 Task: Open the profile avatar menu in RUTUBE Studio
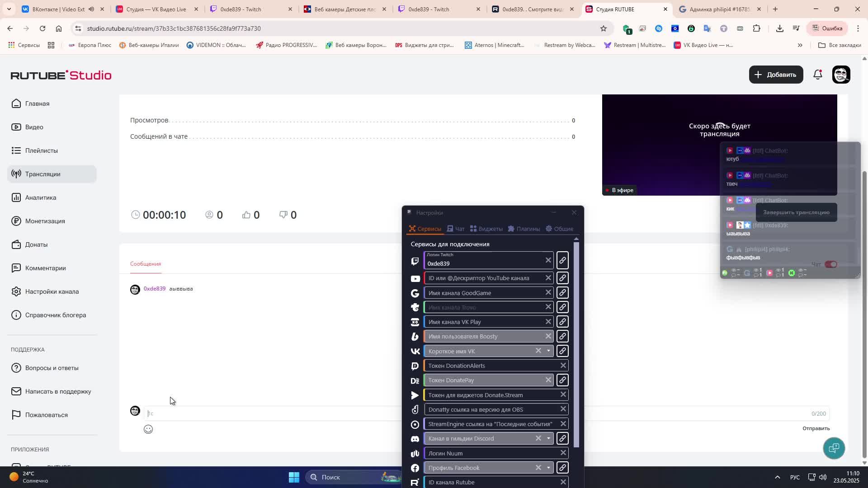pyautogui.click(x=841, y=75)
